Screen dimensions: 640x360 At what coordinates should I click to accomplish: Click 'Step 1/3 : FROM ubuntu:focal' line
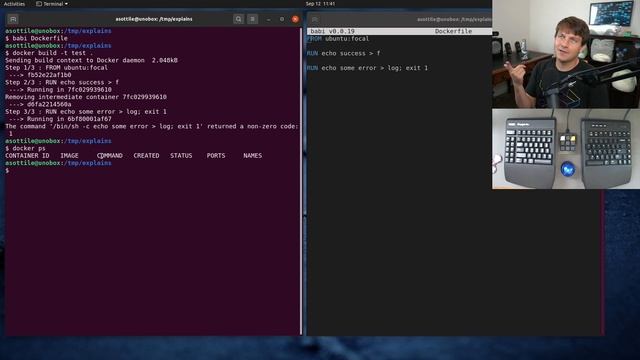[56, 68]
